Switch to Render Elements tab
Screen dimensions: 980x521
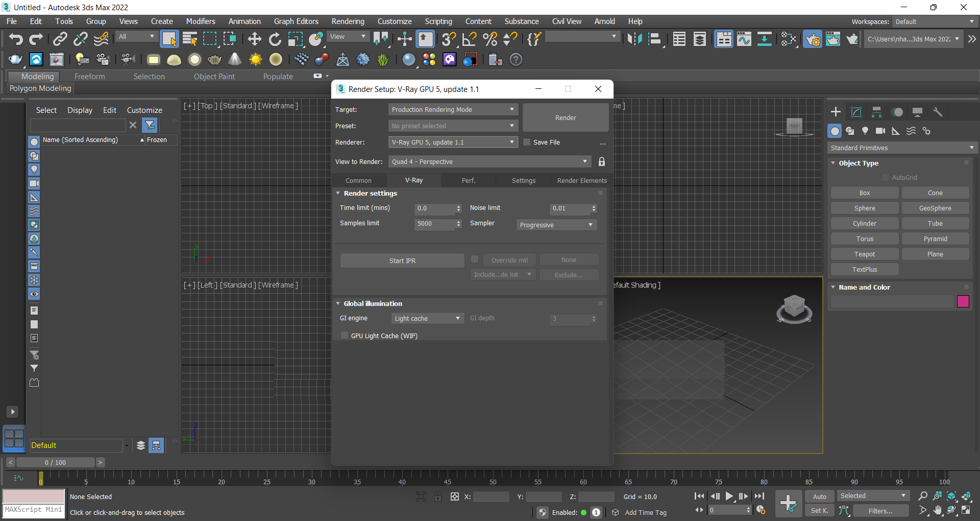(582, 181)
